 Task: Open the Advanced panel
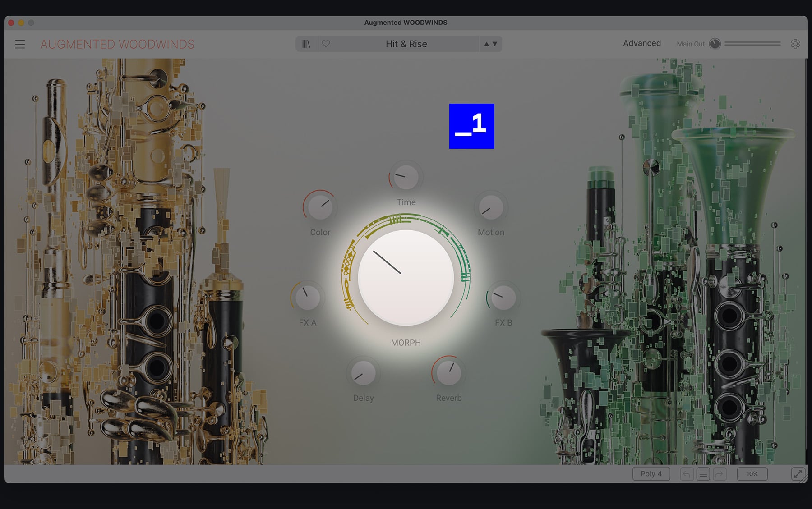(642, 43)
